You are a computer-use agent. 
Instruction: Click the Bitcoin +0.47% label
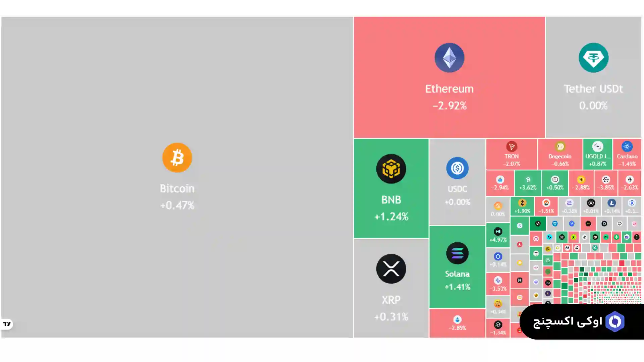click(177, 205)
